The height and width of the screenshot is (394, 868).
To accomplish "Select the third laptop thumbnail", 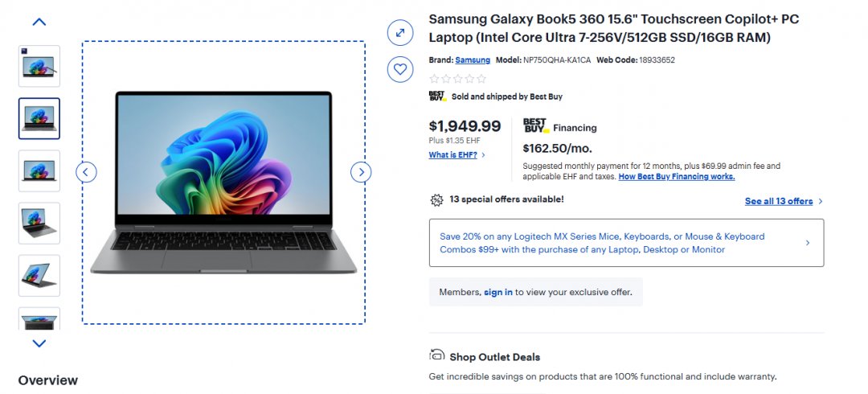I will (39, 170).
